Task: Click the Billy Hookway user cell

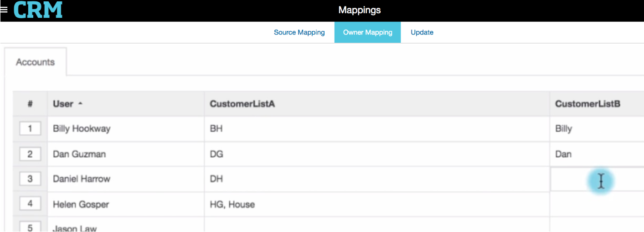Action: point(82,129)
